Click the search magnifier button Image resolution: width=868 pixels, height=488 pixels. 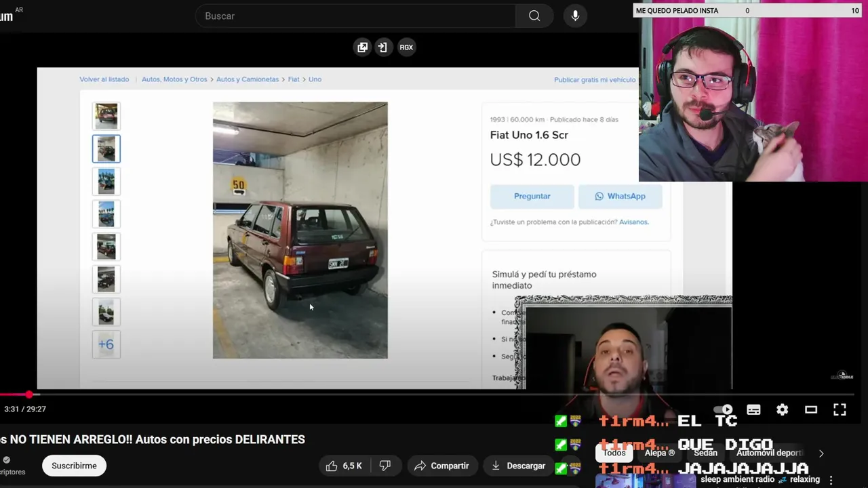point(534,16)
